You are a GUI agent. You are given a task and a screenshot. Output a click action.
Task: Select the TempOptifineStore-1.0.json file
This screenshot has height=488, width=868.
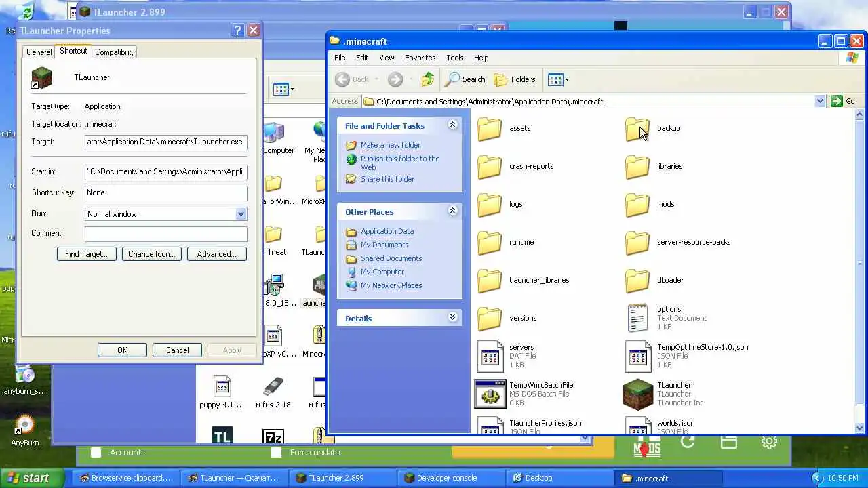point(686,356)
